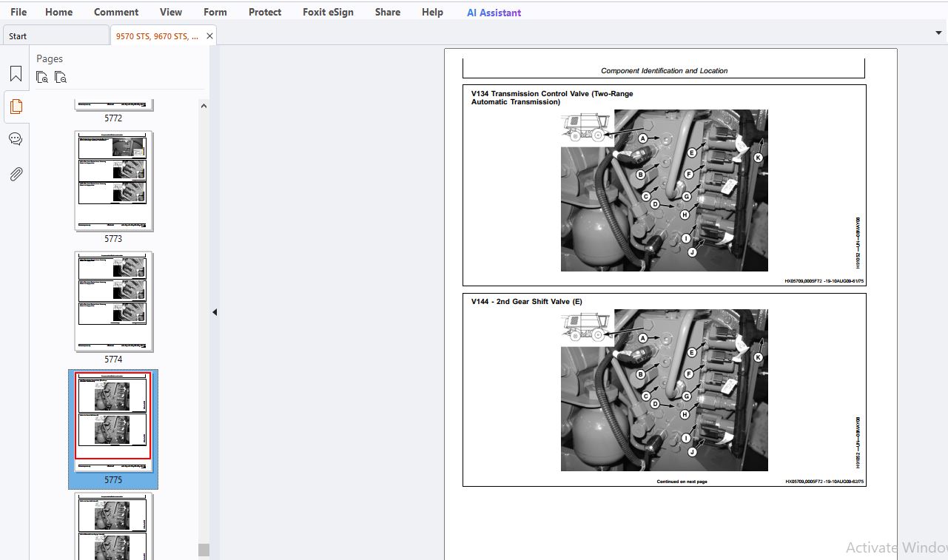
Task: Click the V134 transmission valve photo
Action: tap(664, 191)
